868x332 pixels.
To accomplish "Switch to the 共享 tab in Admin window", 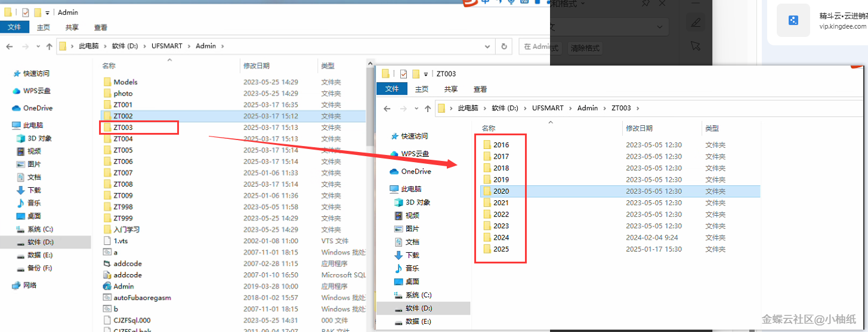I will click(x=72, y=27).
